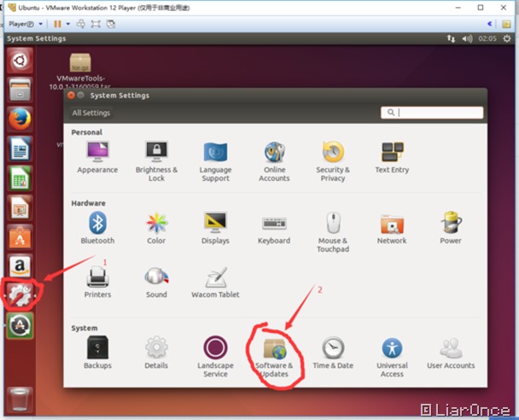The width and height of the screenshot is (519, 420).
Task: Open Bluetooth settings
Action: (97, 228)
